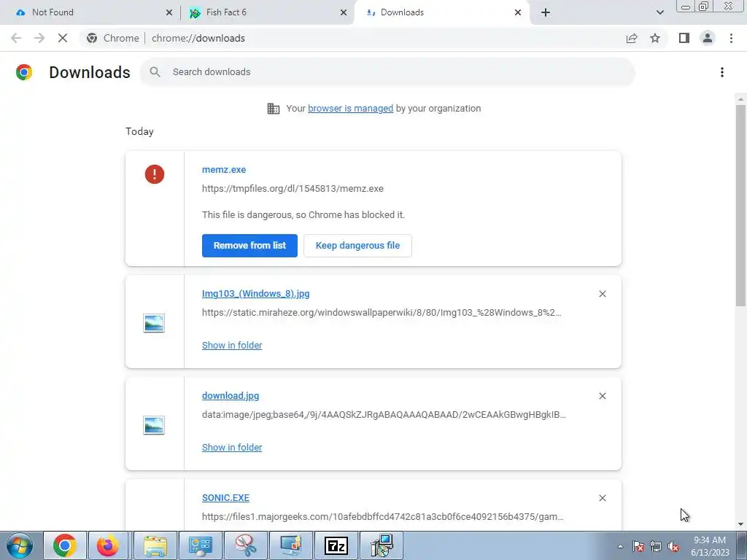Expand the tab search dropdown arrow
This screenshot has height=560, width=747.
coord(659,12)
